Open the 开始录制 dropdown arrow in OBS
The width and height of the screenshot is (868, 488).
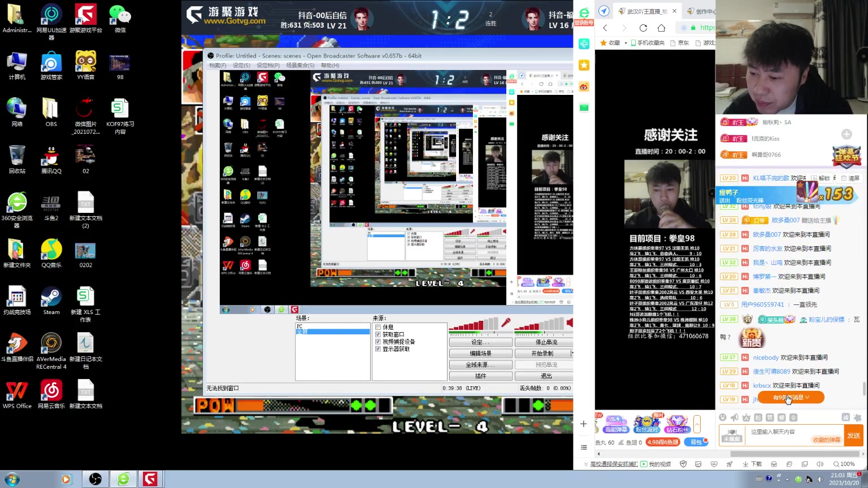point(571,354)
